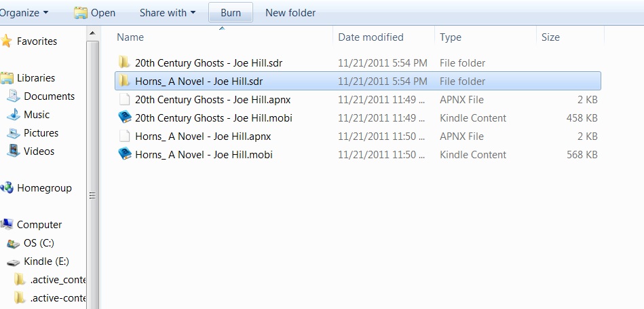The height and width of the screenshot is (309, 644).
Task: Click the folder icon of 20th Century Ghosts.sdr
Action: pos(124,63)
